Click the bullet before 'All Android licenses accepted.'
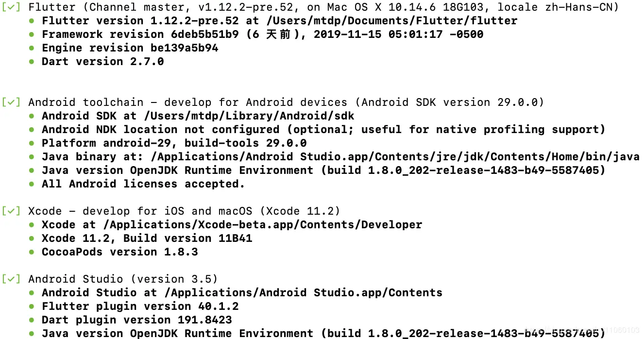This screenshot has height=339, width=644. point(32,184)
